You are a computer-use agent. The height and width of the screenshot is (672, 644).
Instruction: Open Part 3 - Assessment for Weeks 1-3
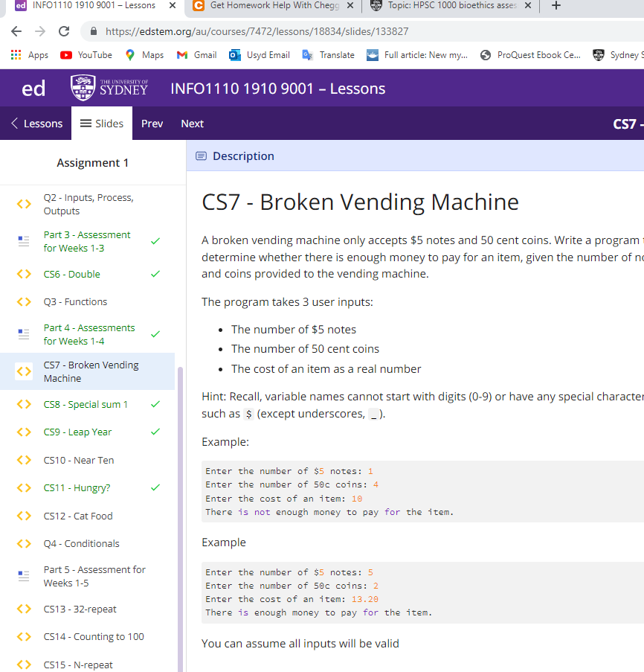pos(87,241)
